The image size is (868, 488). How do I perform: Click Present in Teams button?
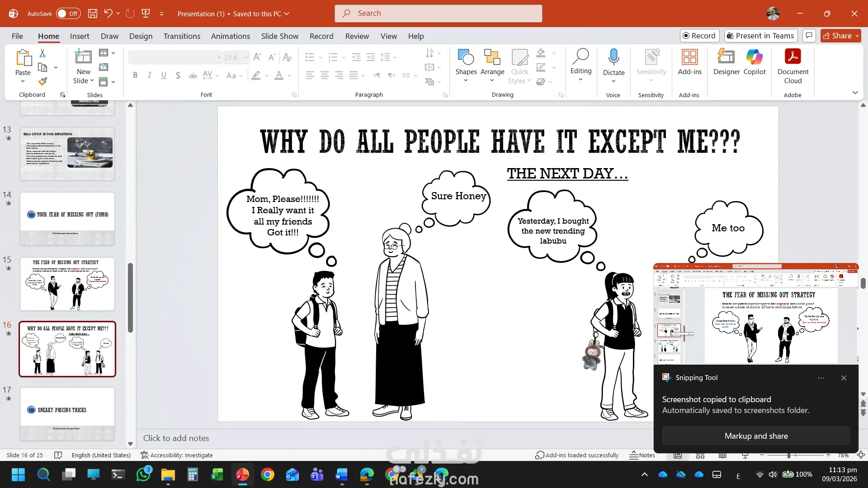coord(760,36)
